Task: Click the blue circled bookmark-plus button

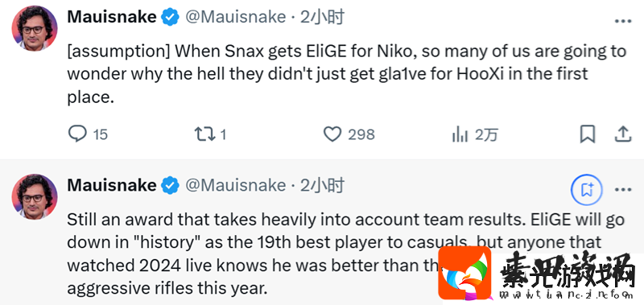Action: point(587,190)
